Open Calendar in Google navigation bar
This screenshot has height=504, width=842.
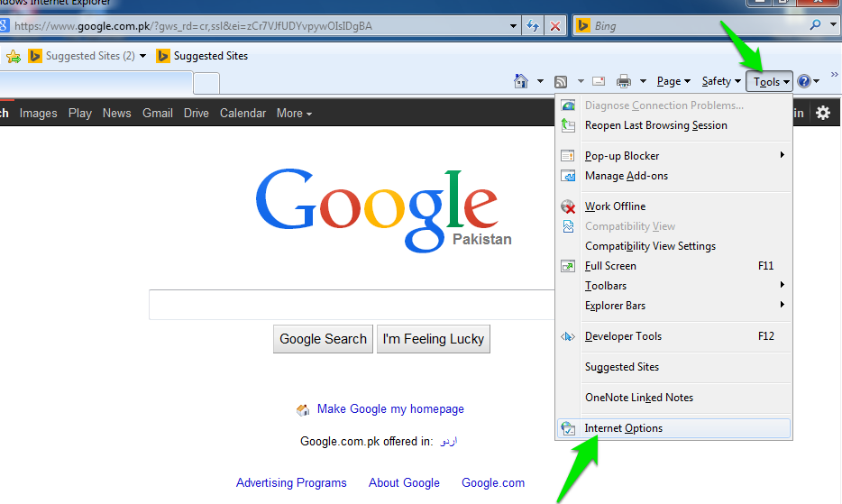click(243, 114)
